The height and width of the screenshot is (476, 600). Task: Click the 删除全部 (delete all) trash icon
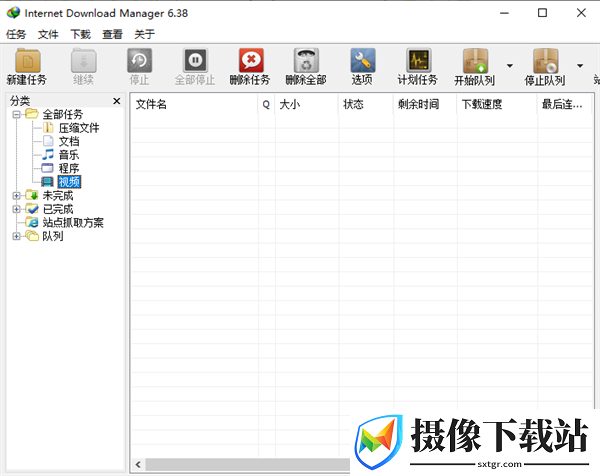(x=306, y=60)
